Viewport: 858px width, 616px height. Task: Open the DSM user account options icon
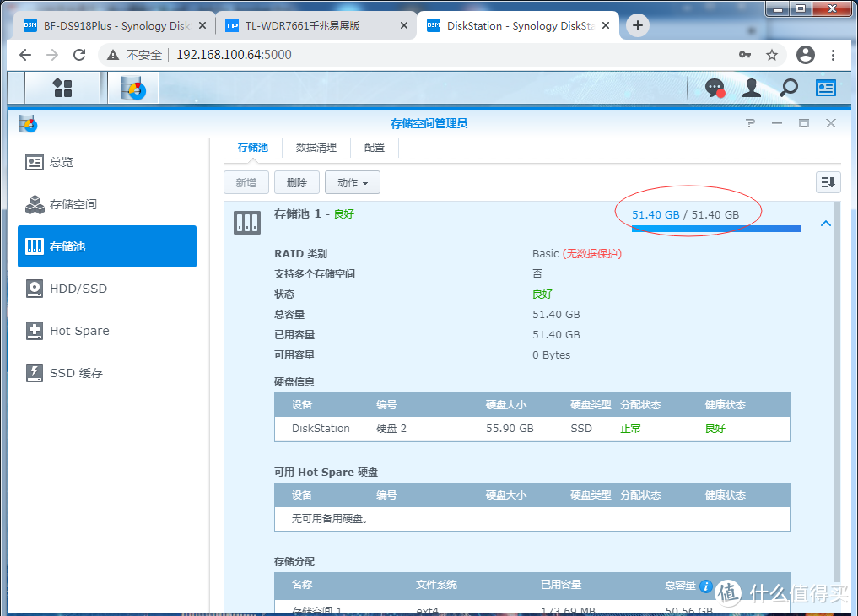(x=752, y=88)
